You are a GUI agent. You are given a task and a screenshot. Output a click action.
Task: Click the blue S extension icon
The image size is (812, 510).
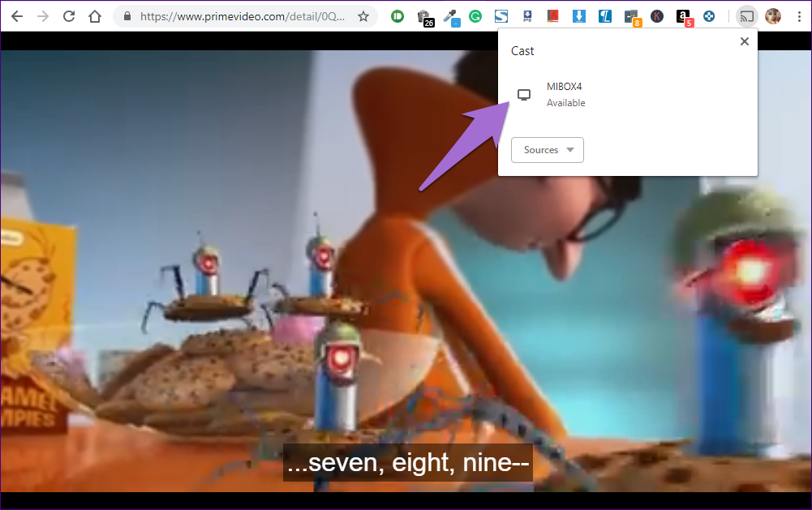[x=501, y=16]
